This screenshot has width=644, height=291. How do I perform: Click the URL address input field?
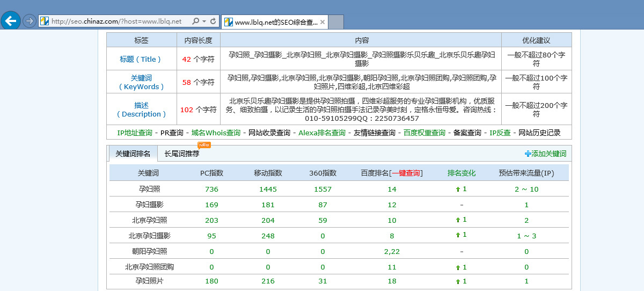click(118, 21)
